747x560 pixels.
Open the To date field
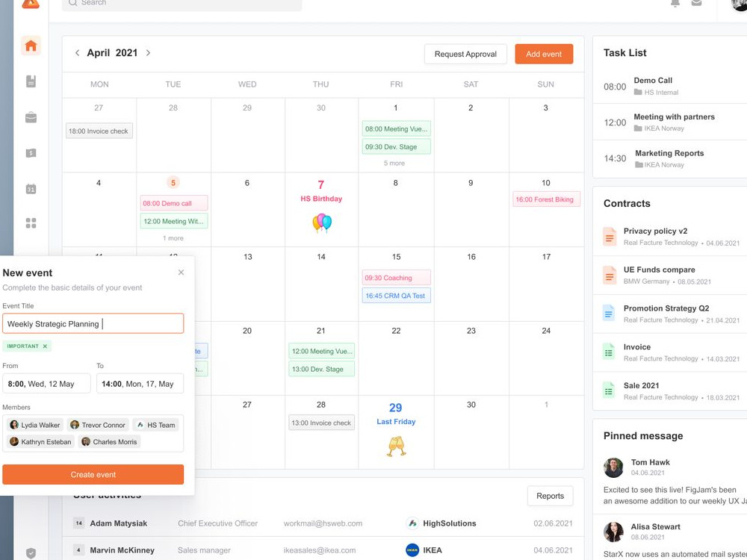click(140, 384)
